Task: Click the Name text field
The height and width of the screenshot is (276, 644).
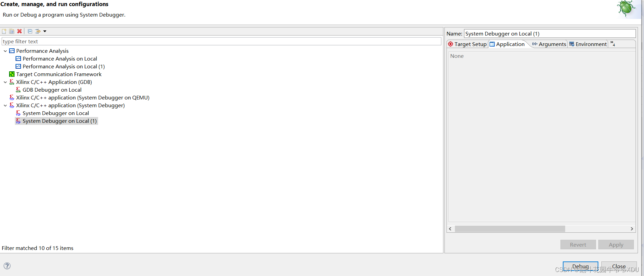Action: pyautogui.click(x=550, y=33)
